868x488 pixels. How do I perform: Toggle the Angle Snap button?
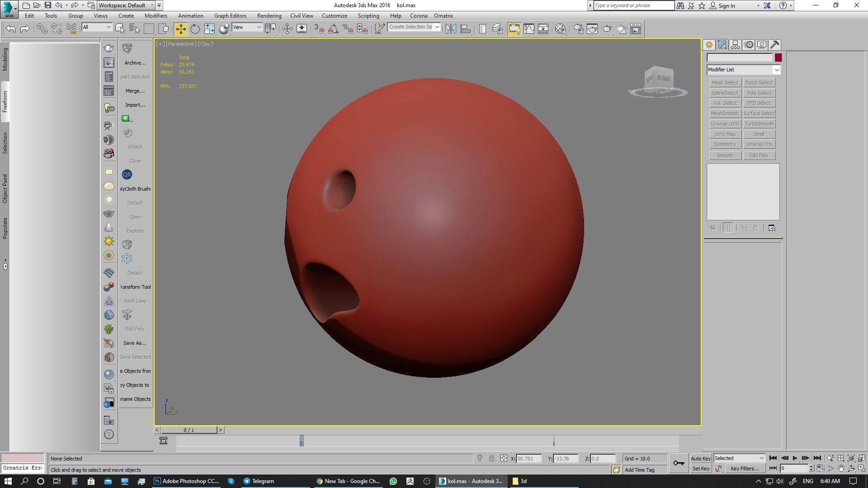coord(333,29)
